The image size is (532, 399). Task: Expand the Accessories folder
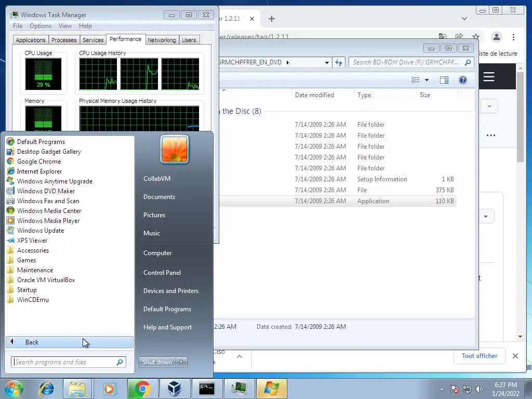33,250
